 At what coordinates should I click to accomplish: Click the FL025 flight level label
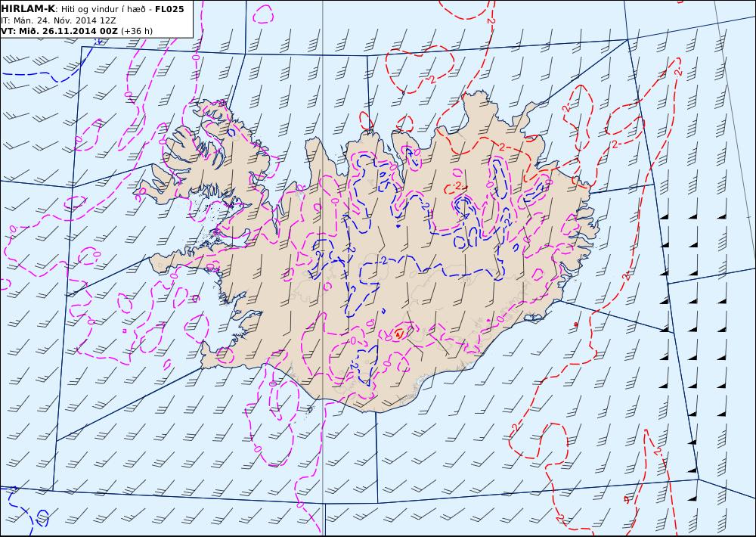[x=169, y=9]
